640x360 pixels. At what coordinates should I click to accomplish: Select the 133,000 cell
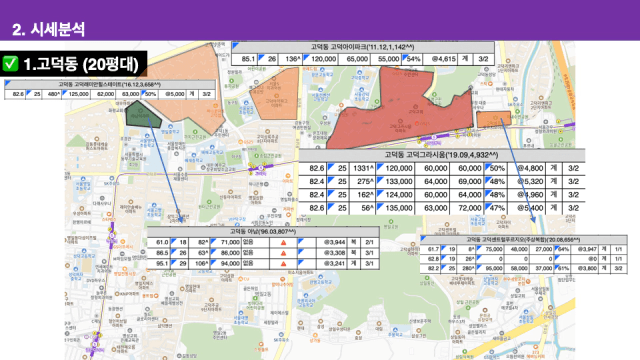tap(395, 181)
